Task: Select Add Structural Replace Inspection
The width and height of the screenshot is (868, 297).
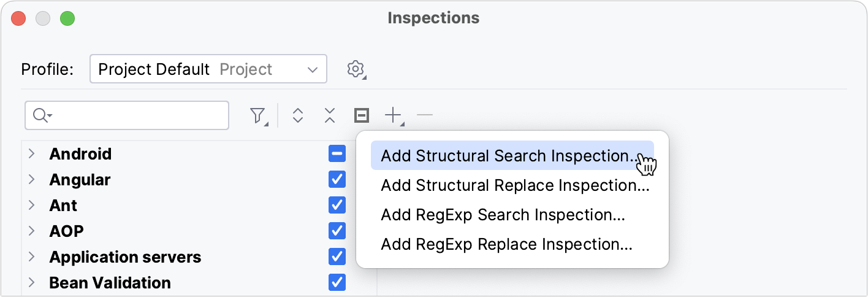Action: 515,185
